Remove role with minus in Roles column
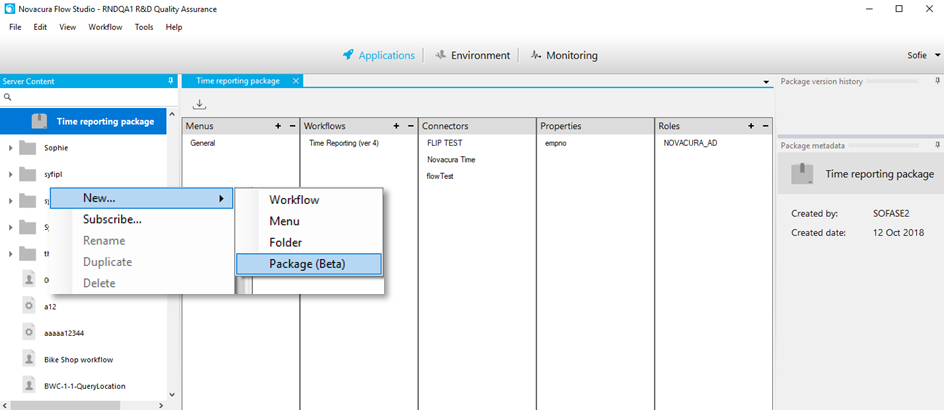The image size is (944, 410). coord(766,126)
